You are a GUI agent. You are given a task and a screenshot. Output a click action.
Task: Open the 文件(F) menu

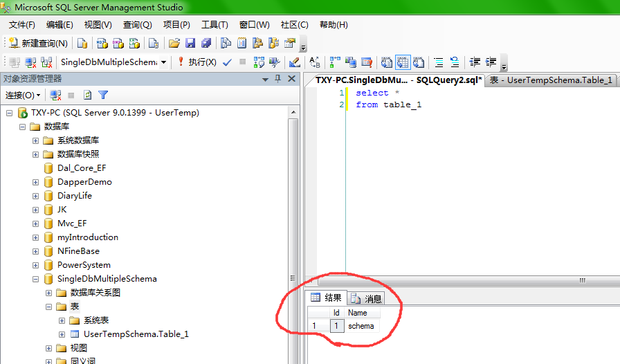(x=21, y=25)
